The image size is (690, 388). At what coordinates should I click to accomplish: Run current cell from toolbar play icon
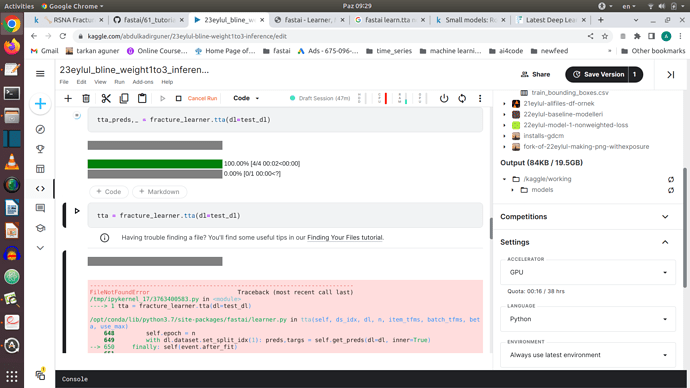click(162, 99)
